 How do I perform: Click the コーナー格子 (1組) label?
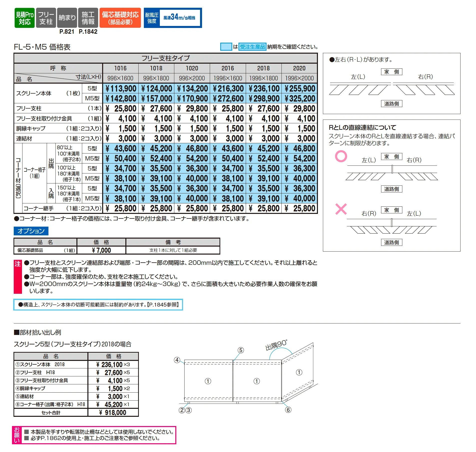[34, 173]
